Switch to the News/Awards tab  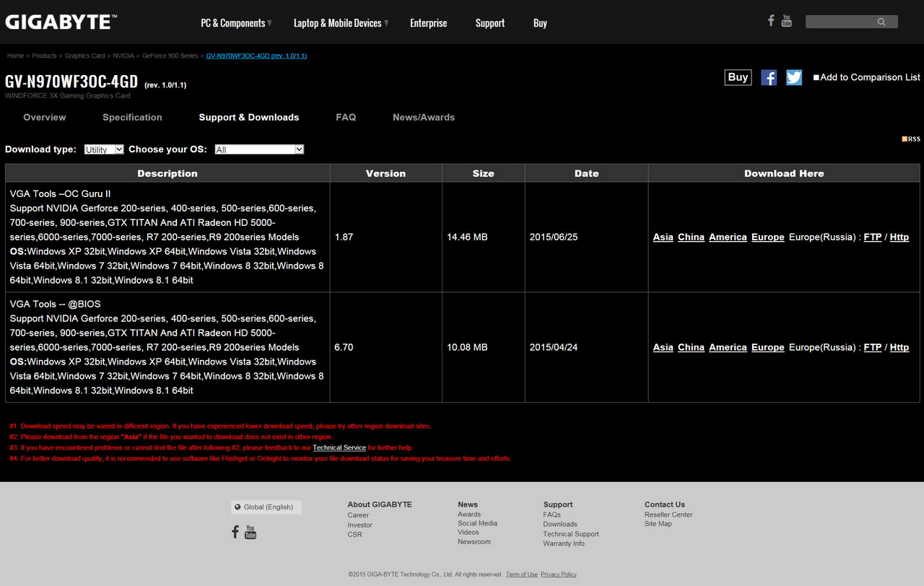click(424, 117)
